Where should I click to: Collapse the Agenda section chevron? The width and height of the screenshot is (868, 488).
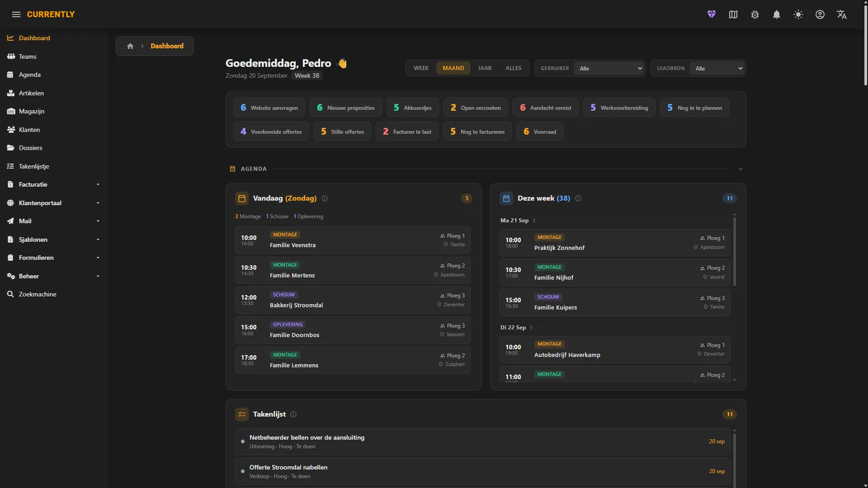click(741, 169)
